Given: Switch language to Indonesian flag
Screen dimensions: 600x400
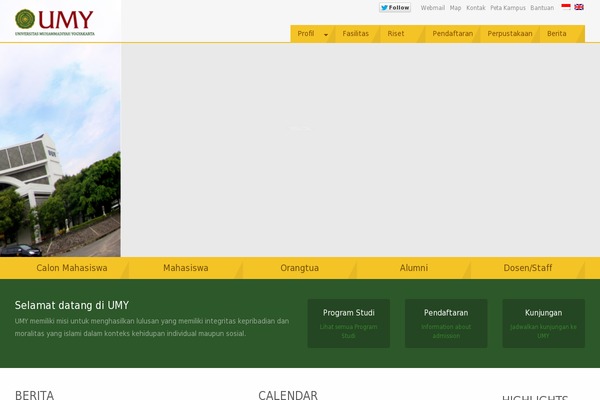Looking at the screenshot, I should point(566,7).
